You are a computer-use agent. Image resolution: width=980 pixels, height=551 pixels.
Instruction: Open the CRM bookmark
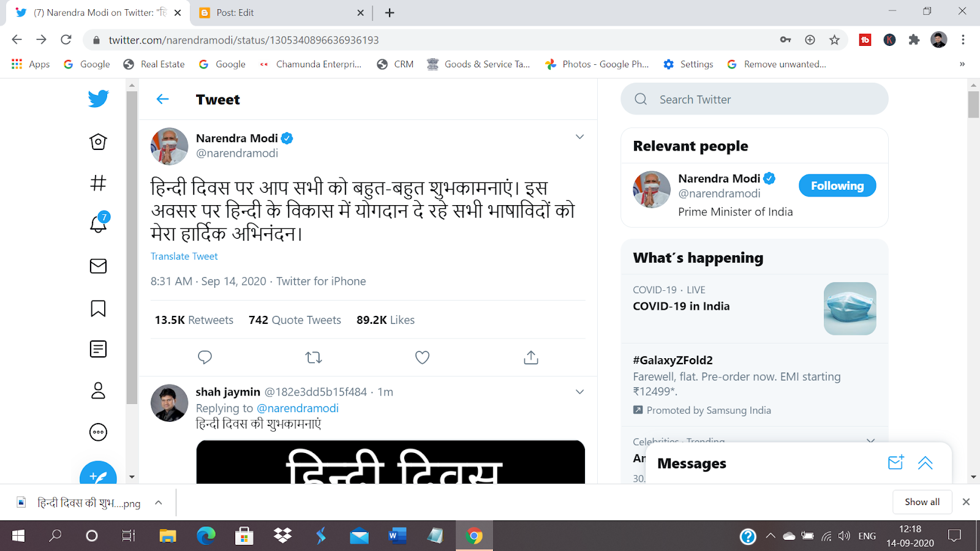pyautogui.click(x=395, y=64)
